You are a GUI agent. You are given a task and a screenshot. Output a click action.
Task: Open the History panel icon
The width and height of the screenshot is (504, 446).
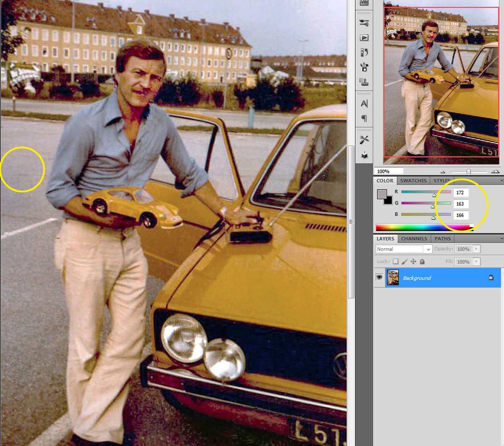pyautogui.click(x=364, y=52)
